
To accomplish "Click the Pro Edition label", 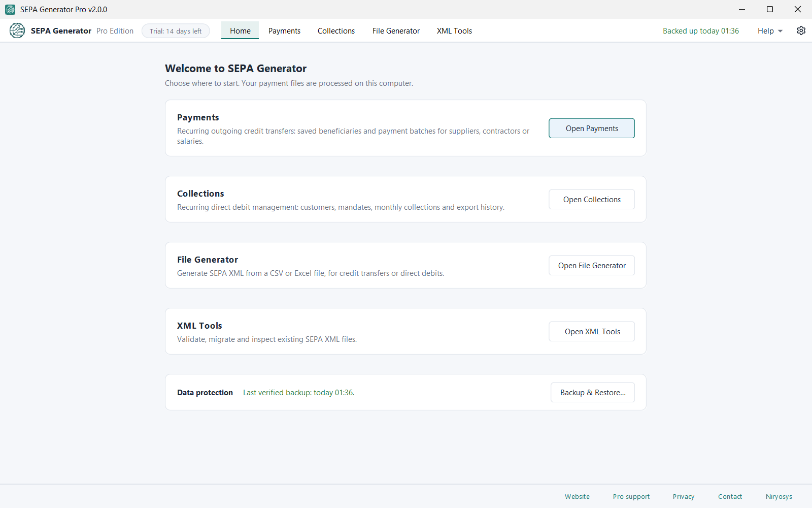I will tap(115, 31).
